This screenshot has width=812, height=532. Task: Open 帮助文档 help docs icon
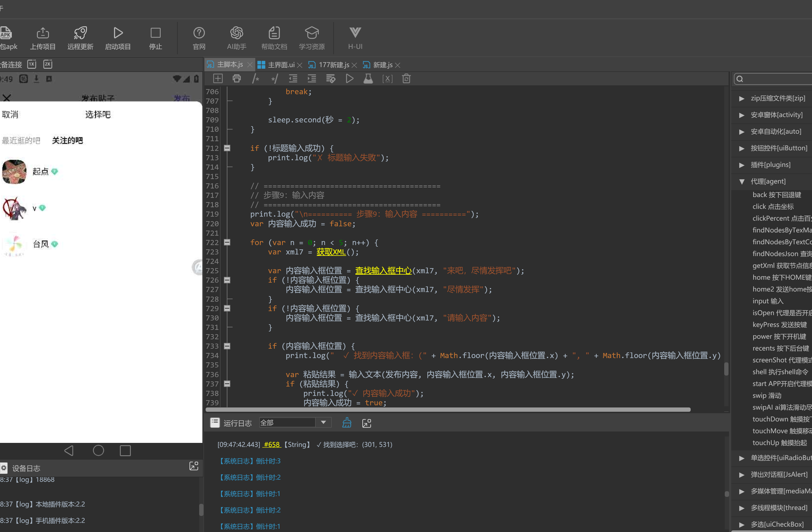tap(274, 33)
